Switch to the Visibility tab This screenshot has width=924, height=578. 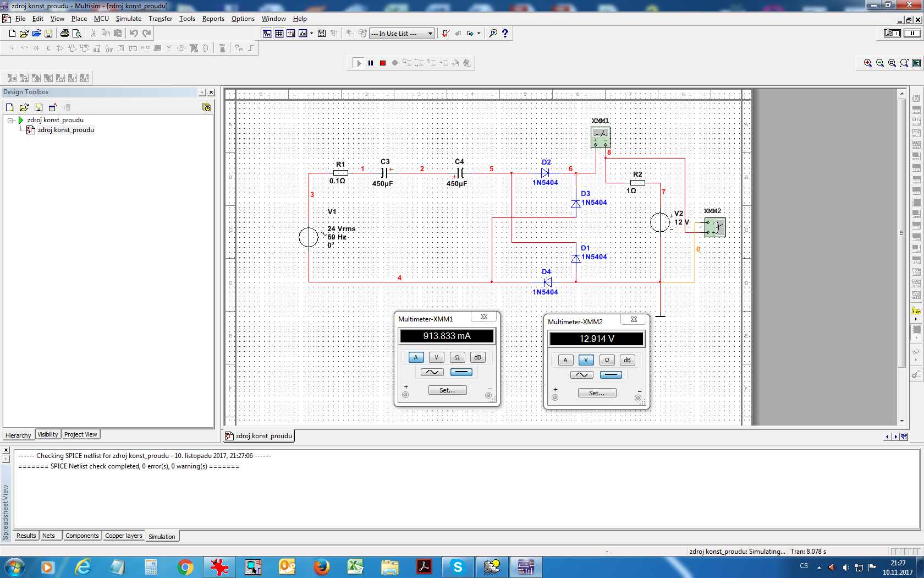[x=48, y=434]
